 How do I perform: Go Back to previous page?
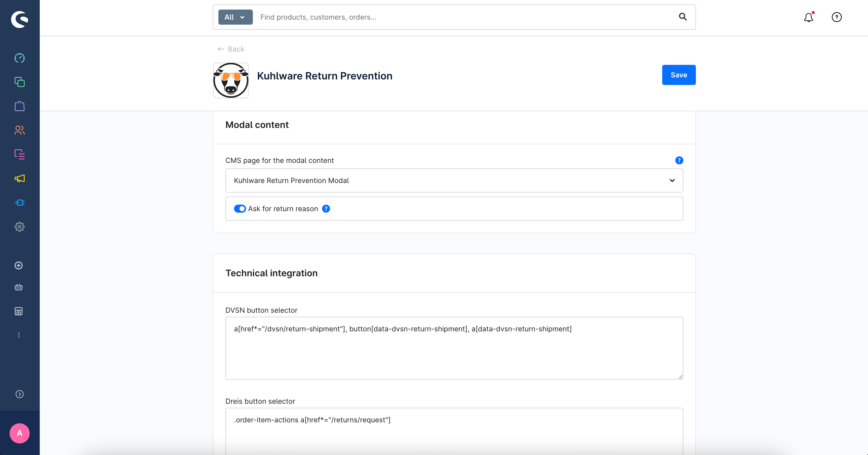pos(231,49)
